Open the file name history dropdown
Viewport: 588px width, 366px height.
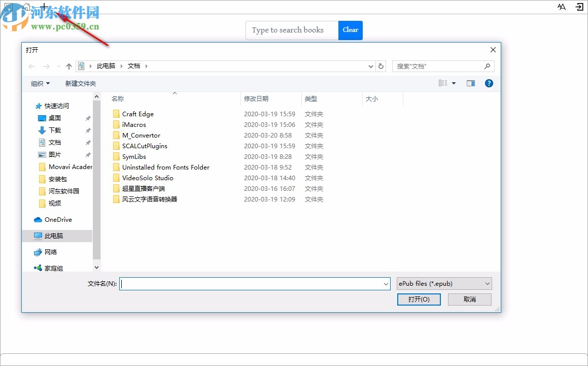pos(386,284)
